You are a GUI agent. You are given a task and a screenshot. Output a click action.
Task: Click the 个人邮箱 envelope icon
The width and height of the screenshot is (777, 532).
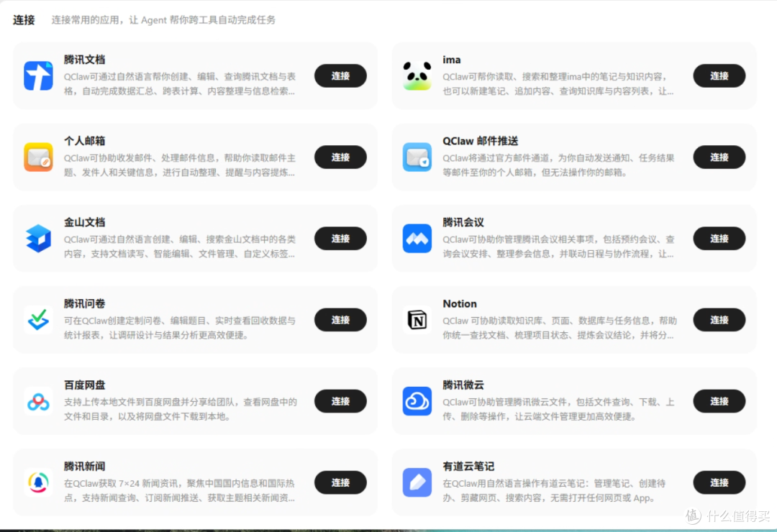click(x=38, y=157)
